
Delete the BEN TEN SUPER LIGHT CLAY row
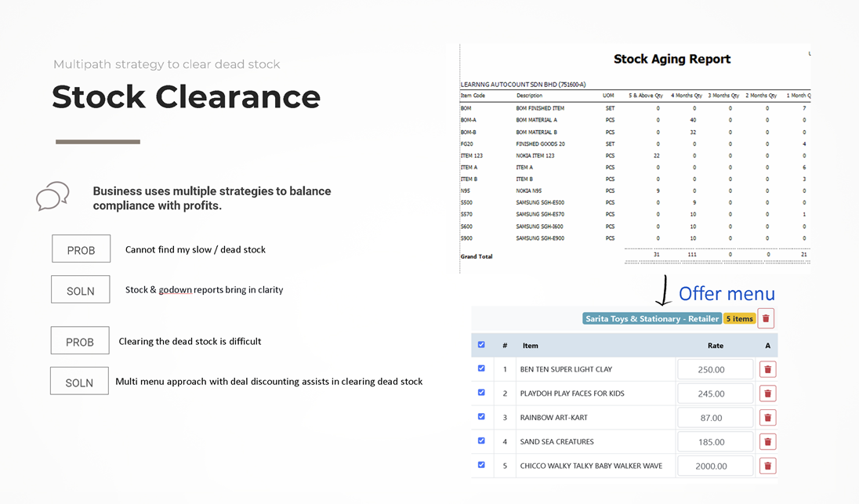pyautogui.click(x=767, y=369)
